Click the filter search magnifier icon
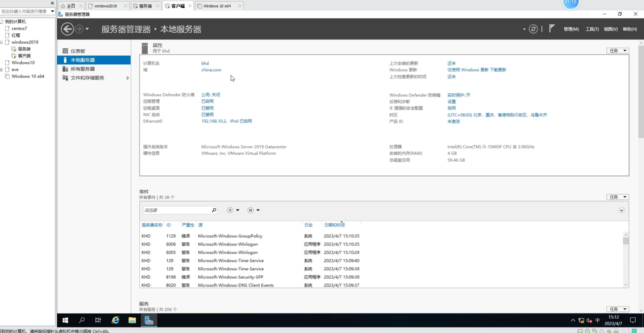Screen dimensions: 644x333 214,210
